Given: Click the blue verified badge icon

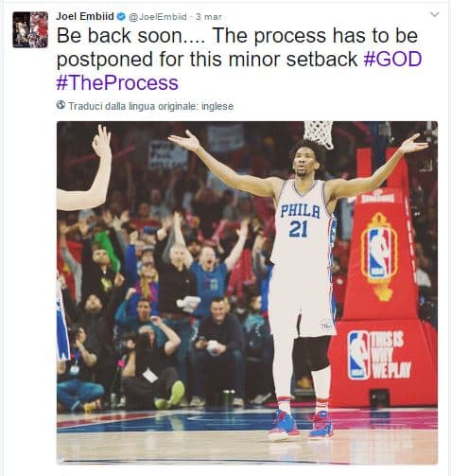Looking at the screenshot, I should pos(121,17).
